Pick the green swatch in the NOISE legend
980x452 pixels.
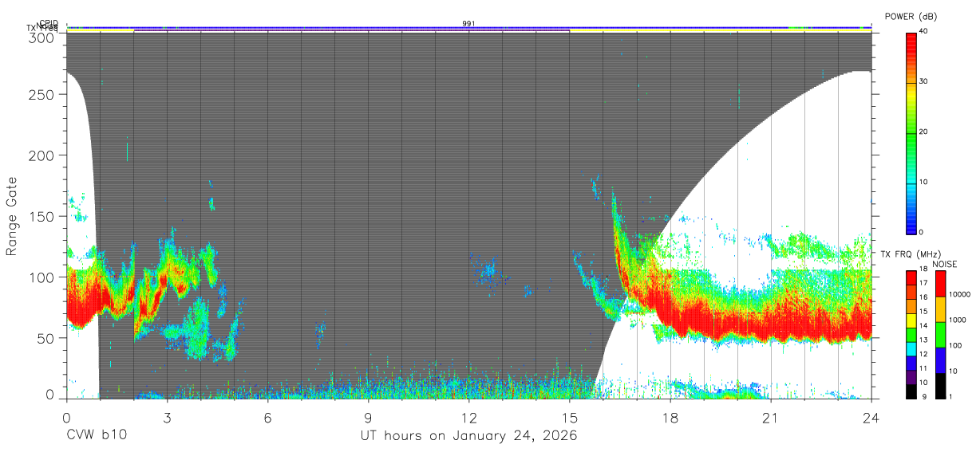939,333
